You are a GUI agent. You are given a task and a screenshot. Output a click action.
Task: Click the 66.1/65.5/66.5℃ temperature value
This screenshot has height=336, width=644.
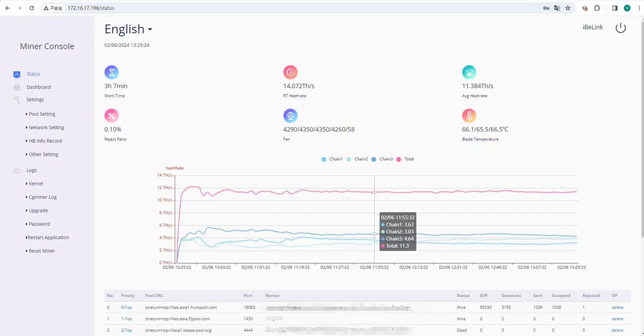coord(485,129)
